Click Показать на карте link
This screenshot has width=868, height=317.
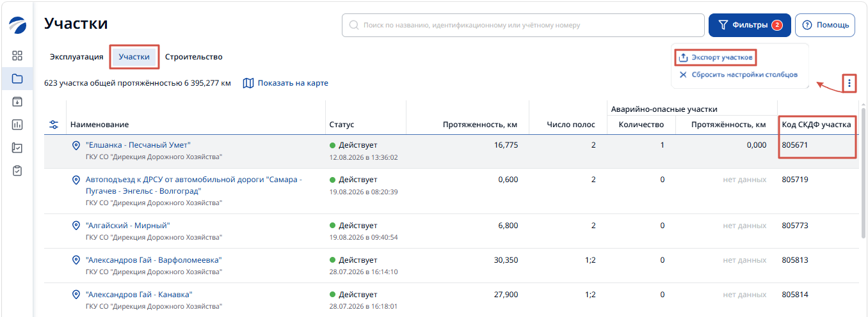(x=286, y=83)
